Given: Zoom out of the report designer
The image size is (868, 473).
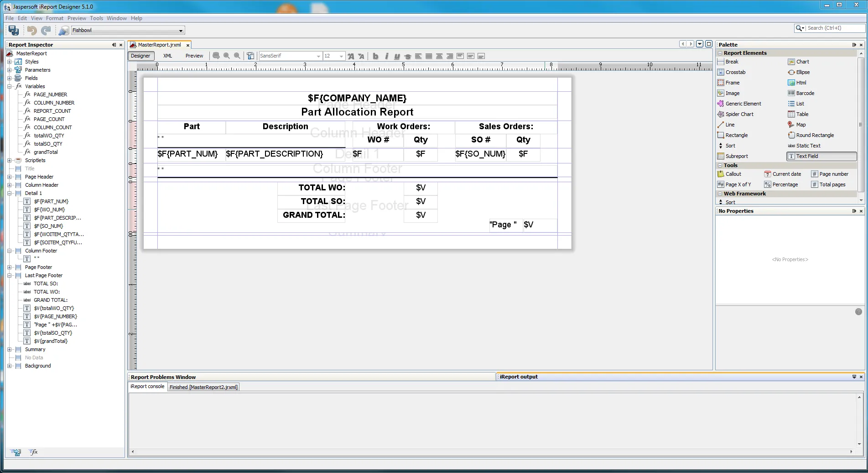Looking at the screenshot, I should 237,56.
